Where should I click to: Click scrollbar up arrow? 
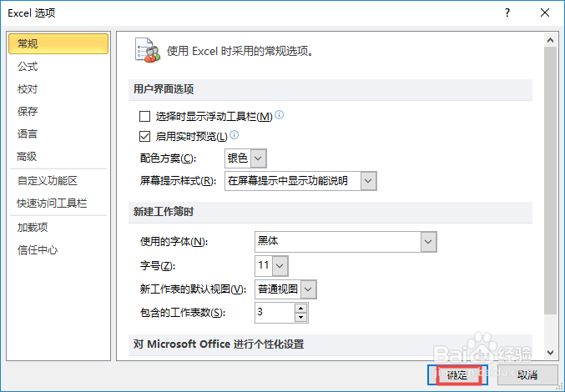550,40
